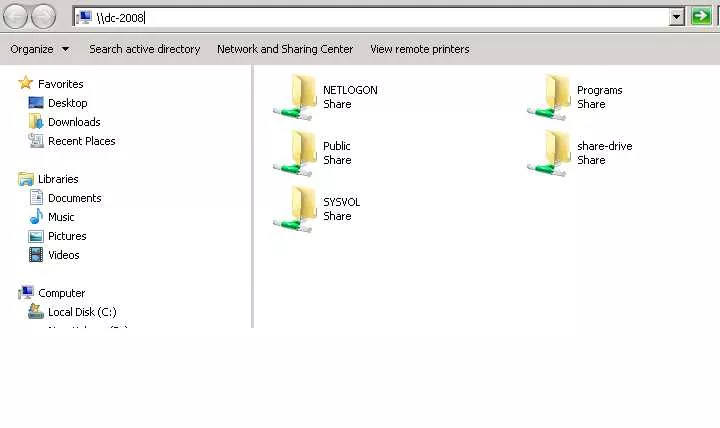This screenshot has height=428, width=720.
Task: Open Desktop from the Favorites list
Action: click(x=68, y=103)
